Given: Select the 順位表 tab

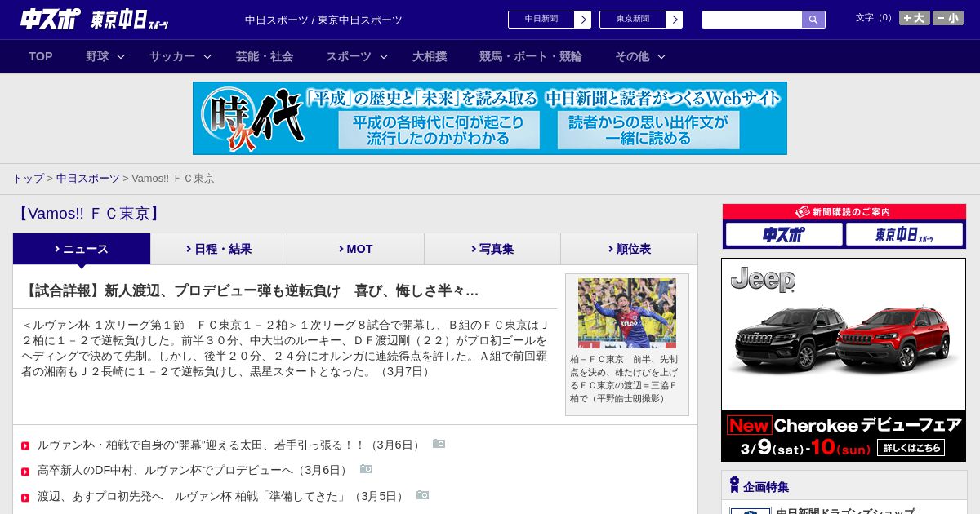Looking at the screenshot, I should click(630, 249).
